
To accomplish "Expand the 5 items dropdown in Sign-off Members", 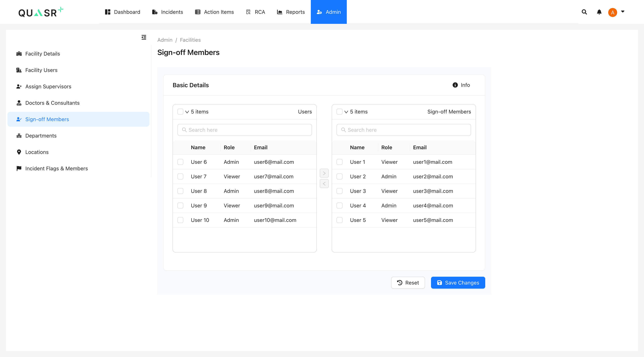I will [346, 112].
